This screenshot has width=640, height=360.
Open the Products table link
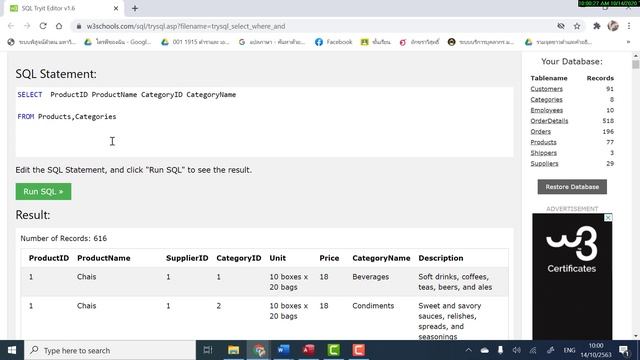tap(543, 142)
